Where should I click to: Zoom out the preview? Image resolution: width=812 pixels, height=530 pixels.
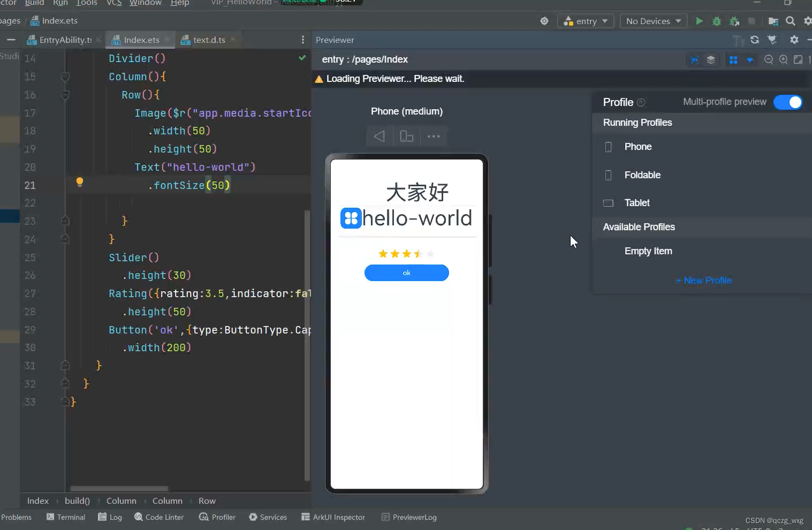(x=769, y=59)
